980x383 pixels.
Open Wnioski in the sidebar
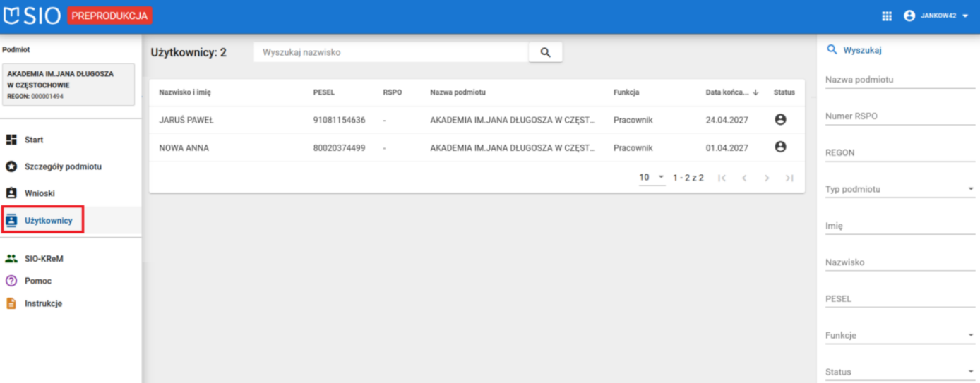pos(39,193)
